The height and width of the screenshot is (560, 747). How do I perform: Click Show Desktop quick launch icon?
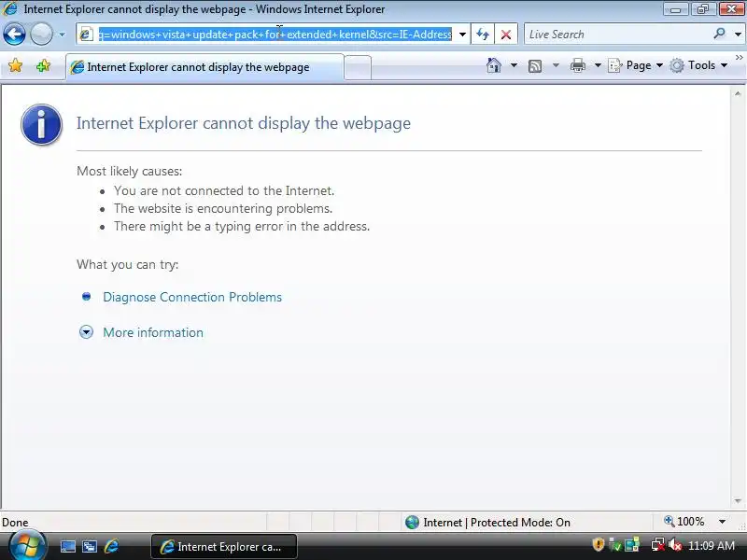67,546
